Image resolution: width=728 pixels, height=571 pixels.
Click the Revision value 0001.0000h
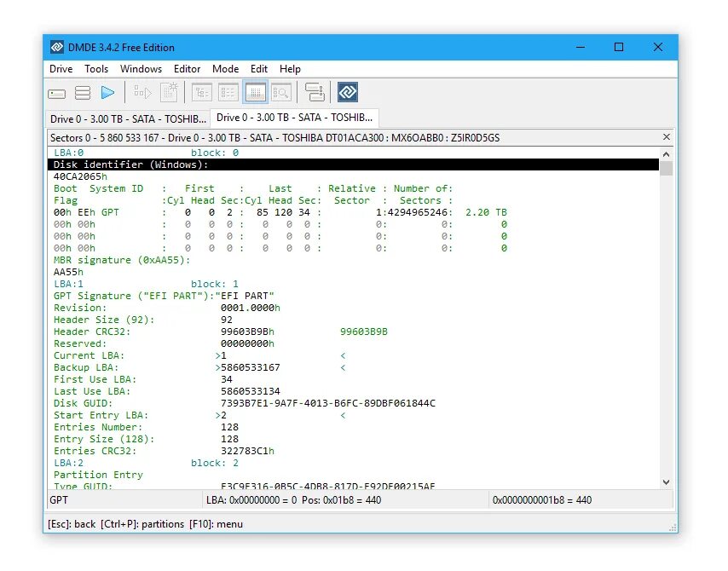(251, 309)
